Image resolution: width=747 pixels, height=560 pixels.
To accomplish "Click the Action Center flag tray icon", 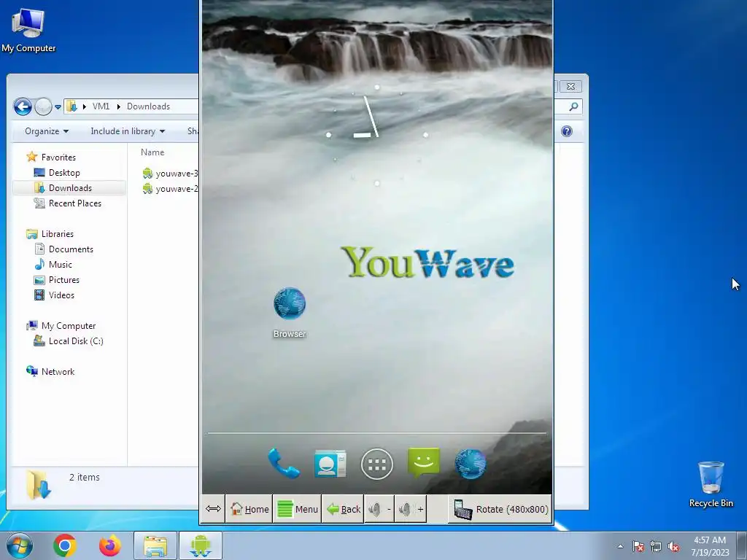I will point(638,546).
